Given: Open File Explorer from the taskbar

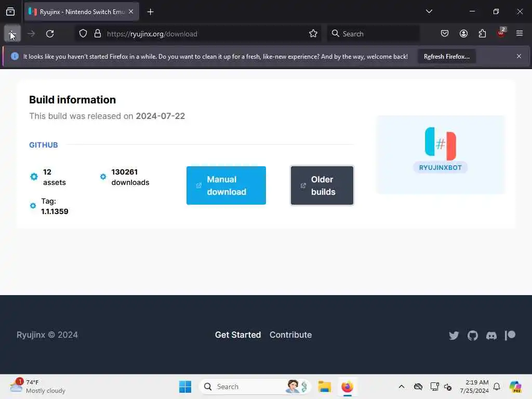Looking at the screenshot, I should [324, 387].
